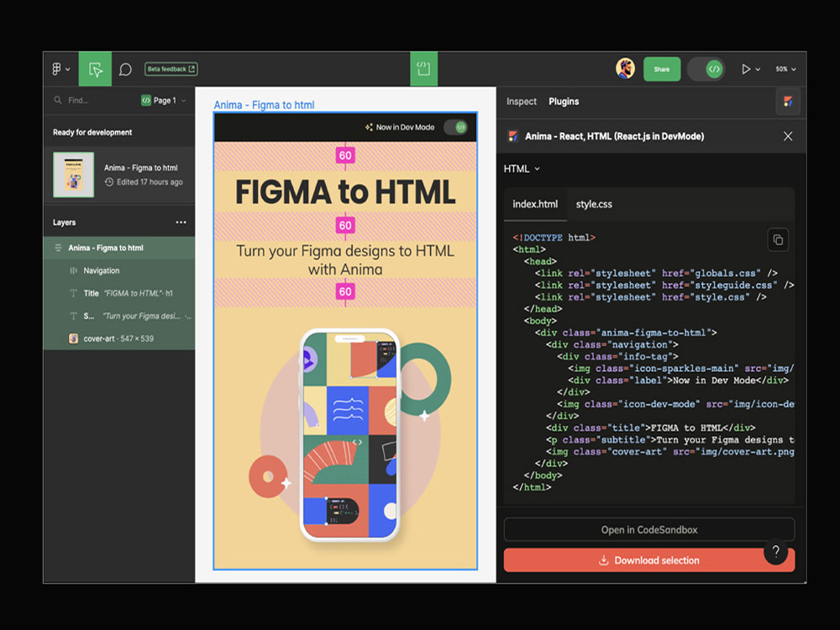The width and height of the screenshot is (840, 630).
Task: Expand the Figma main menu chevron
Action: pyautogui.click(x=67, y=70)
